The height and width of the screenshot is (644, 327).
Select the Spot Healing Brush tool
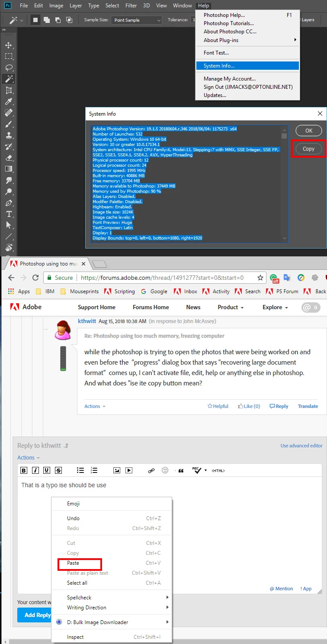[x=9, y=113]
